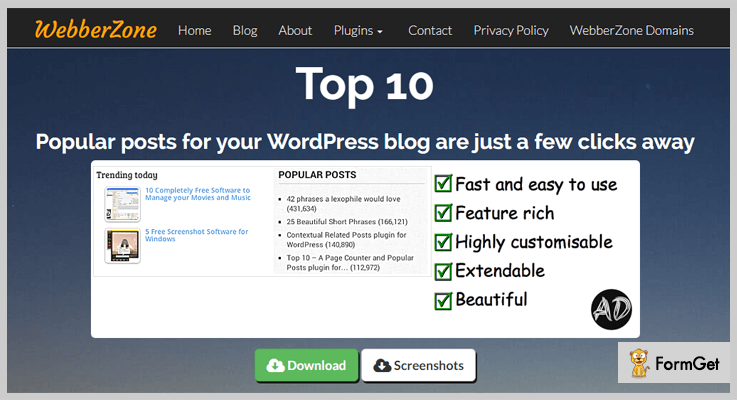Click the cloud icon in Download button
Viewport: 737px width, 400px height.
coord(275,365)
